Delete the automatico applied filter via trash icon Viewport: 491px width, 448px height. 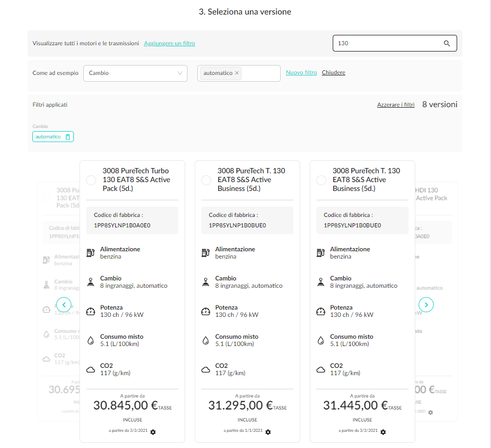pyautogui.click(x=68, y=137)
